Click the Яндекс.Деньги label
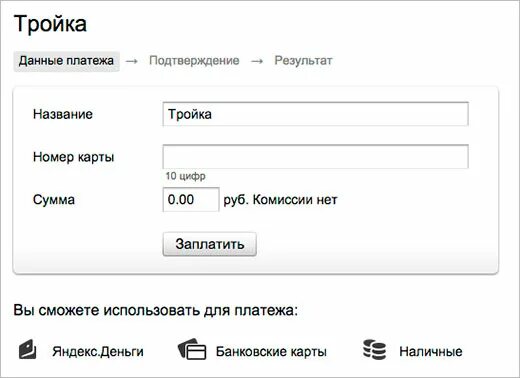 tap(98, 352)
